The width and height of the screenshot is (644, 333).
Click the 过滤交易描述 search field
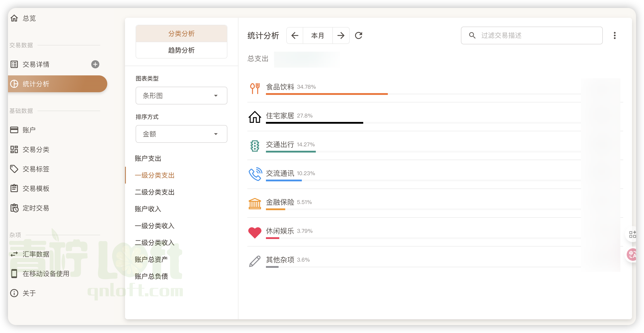(525, 35)
